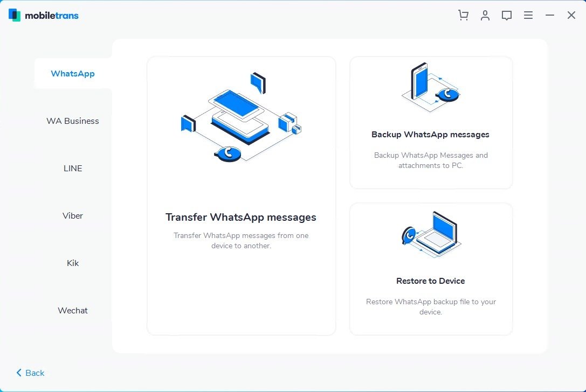Open the feedback chat icon

[506, 15]
